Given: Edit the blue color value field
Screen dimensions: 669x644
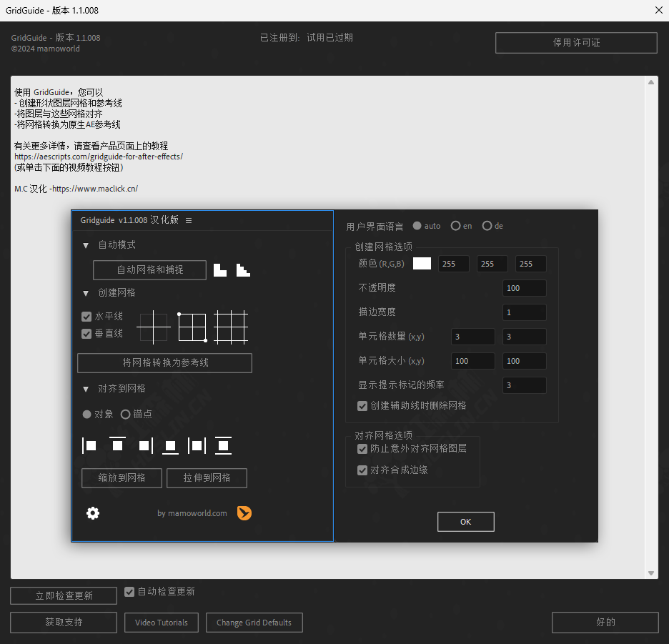Looking at the screenshot, I should 531,264.
